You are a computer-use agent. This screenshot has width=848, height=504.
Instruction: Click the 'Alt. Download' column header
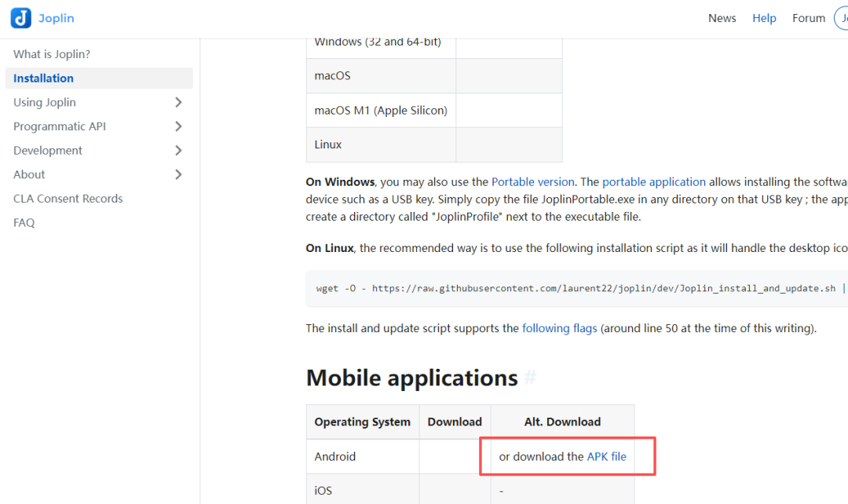[x=562, y=422]
